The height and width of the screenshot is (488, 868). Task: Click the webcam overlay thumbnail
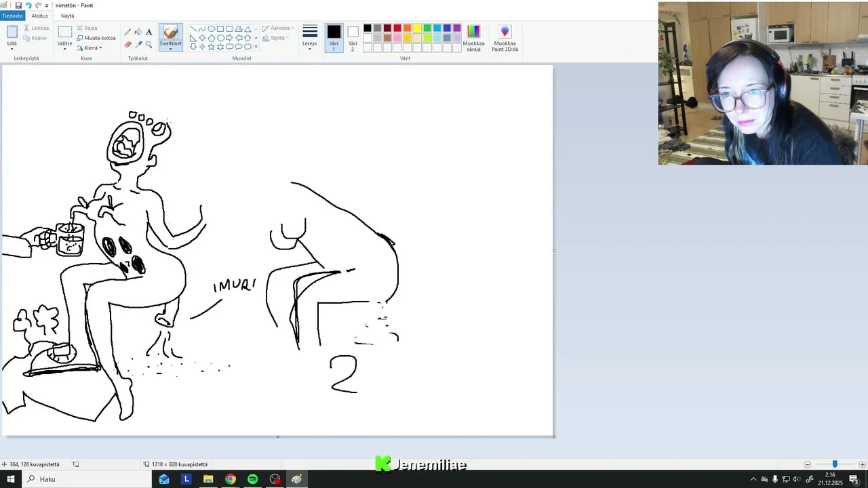pyautogui.click(x=763, y=83)
